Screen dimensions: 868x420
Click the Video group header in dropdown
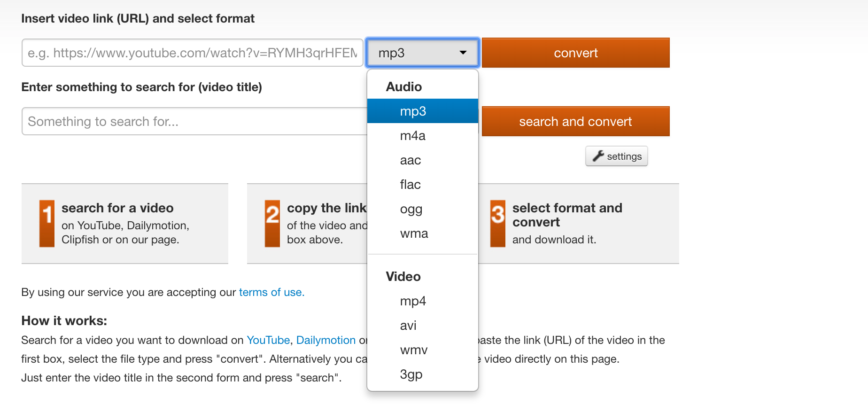click(403, 276)
